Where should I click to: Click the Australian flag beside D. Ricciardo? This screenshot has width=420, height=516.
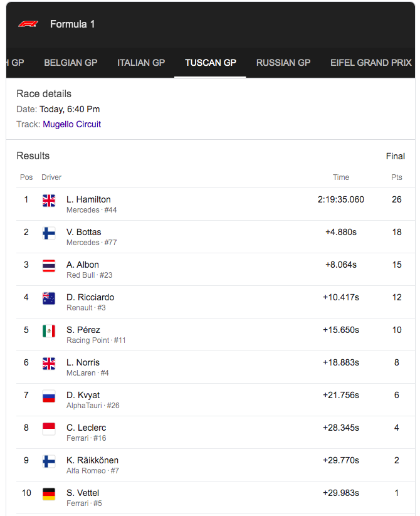tap(49, 298)
